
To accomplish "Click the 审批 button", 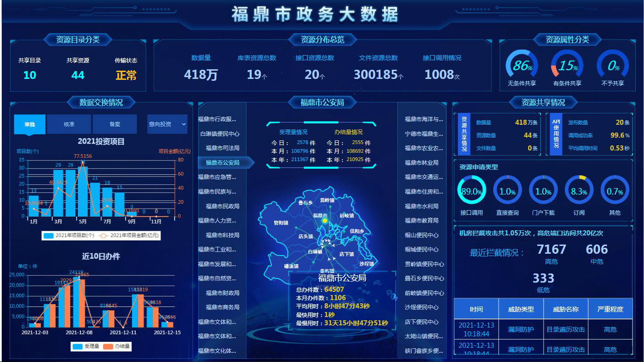I will (x=29, y=124).
